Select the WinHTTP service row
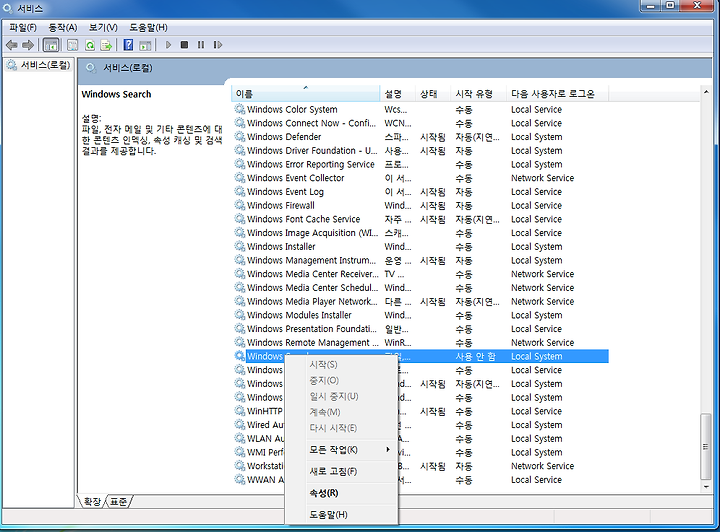 coord(420,411)
